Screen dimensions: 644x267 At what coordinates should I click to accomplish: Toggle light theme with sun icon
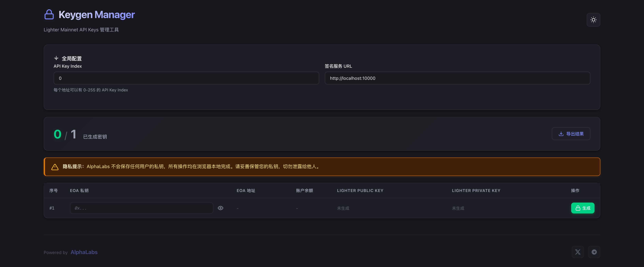point(593,20)
